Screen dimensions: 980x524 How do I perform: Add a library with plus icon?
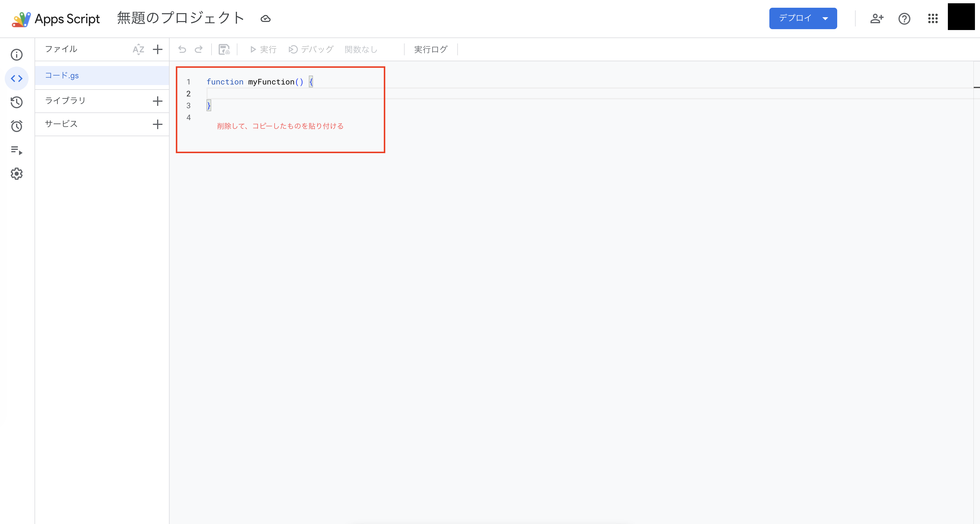click(x=157, y=101)
